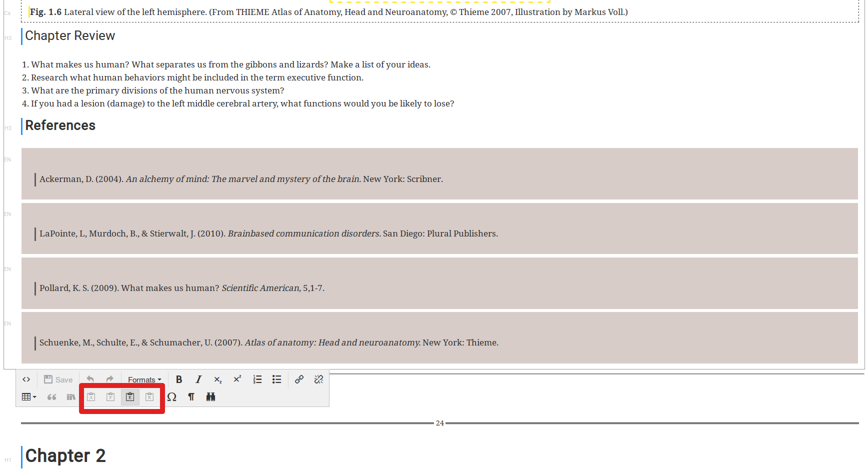Open the Formats dropdown menu

pyautogui.click(x=144, y=379)
